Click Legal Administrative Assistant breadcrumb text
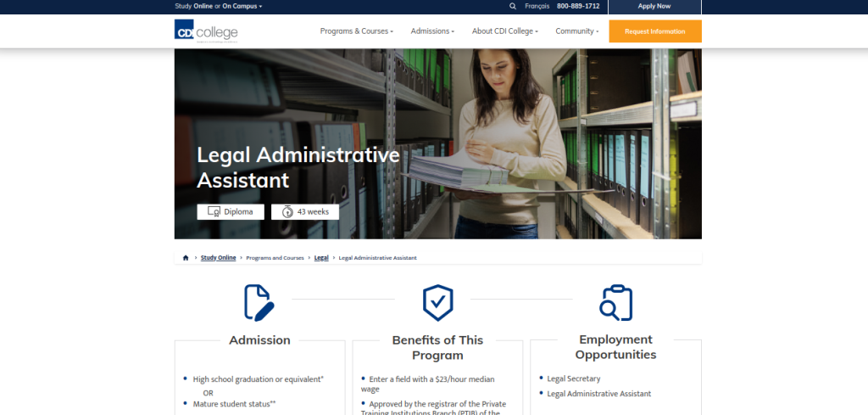The image size is (868, 415). [x=377, y=258]
